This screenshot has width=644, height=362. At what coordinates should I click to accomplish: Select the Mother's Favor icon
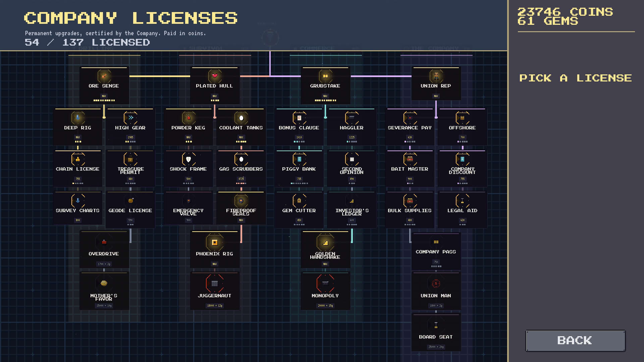tap(104, 284)
